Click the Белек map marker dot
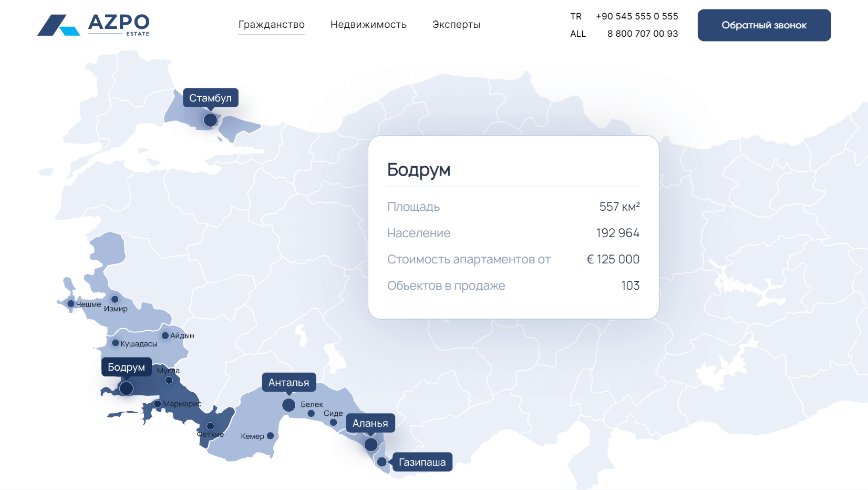The width and height of the screenshot is (868, 490). pos(311,414)
